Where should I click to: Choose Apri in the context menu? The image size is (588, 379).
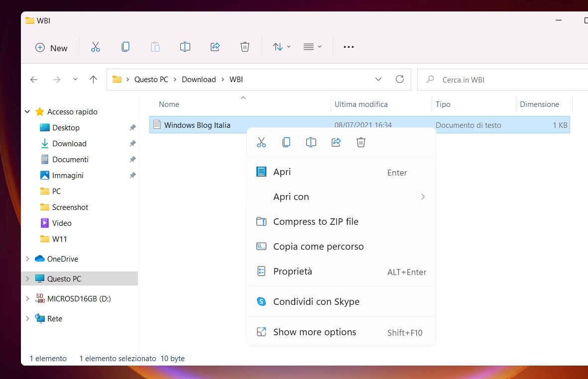point(341,172)
